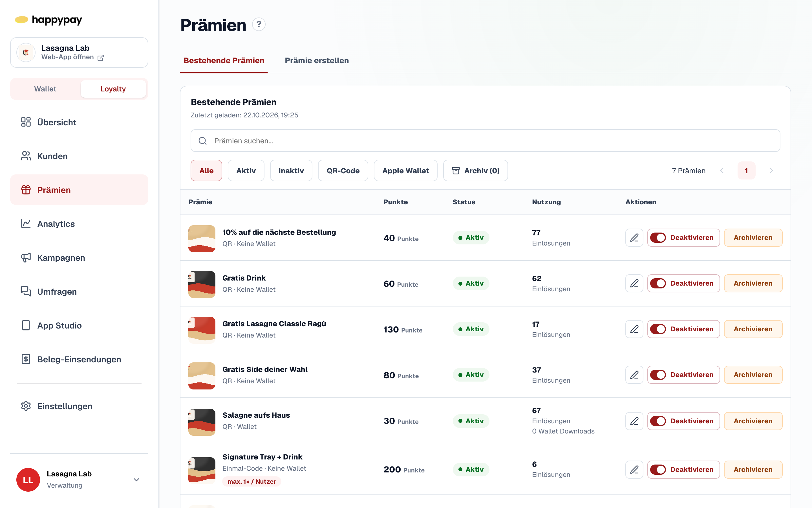Screen dimensions: 812x508
Task: Switch to the Prämie erstellen tab
Action: (316, 60)
